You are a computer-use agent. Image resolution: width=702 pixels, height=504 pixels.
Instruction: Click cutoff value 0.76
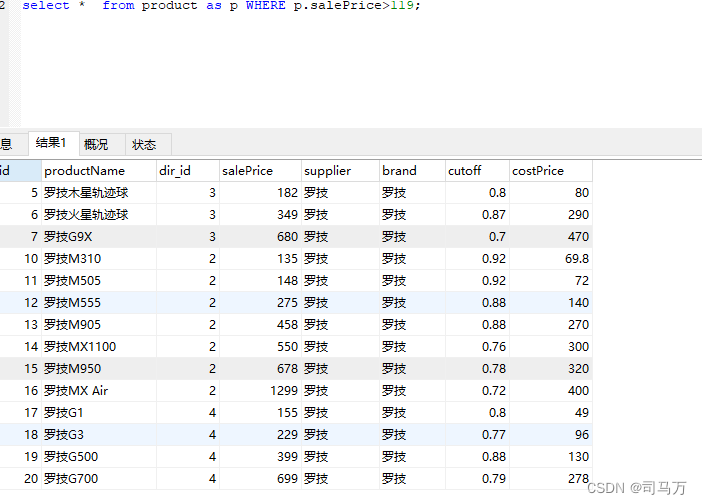pos(477,346)
